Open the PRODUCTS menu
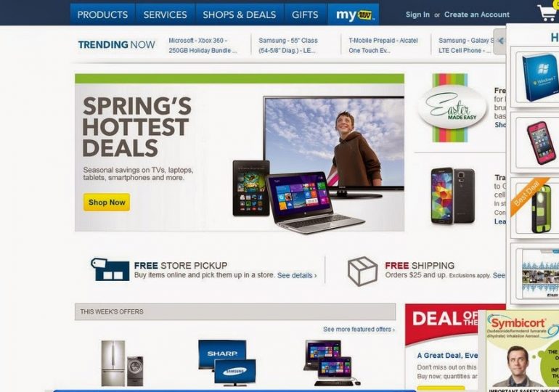Image resolution: width=559 pixels, height=392 pixels. [x=102, y=15]
